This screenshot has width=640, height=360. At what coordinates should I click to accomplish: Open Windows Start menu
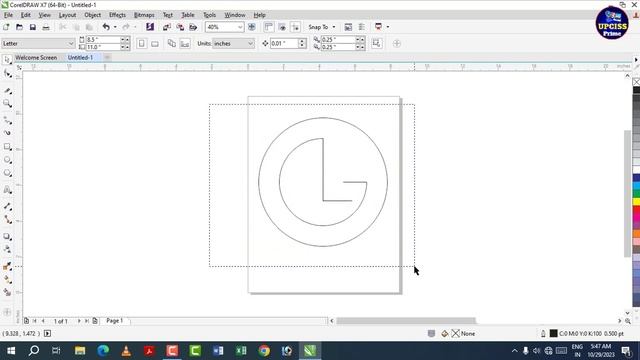[x=11, y=351]
